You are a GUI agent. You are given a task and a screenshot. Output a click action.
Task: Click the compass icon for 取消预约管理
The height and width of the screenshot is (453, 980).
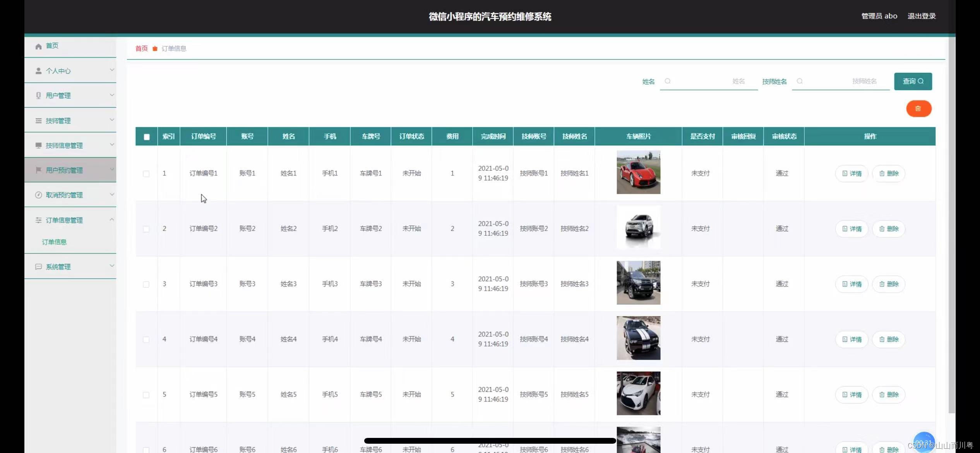[38, 195]
